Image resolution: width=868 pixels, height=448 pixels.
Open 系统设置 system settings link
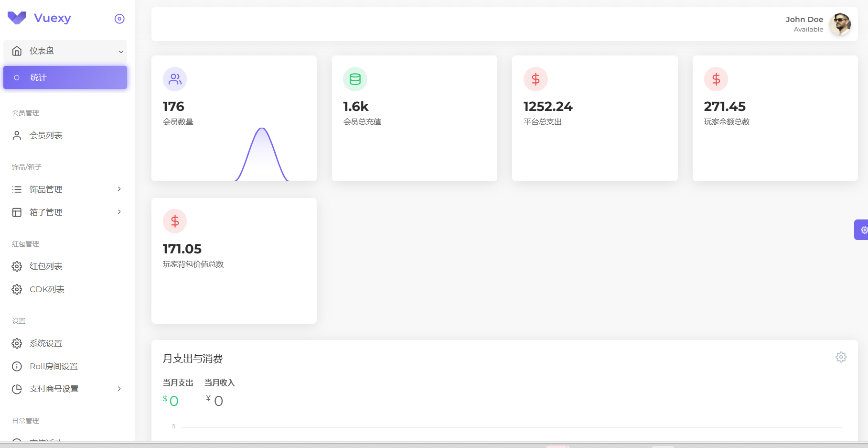coord(46,343)
